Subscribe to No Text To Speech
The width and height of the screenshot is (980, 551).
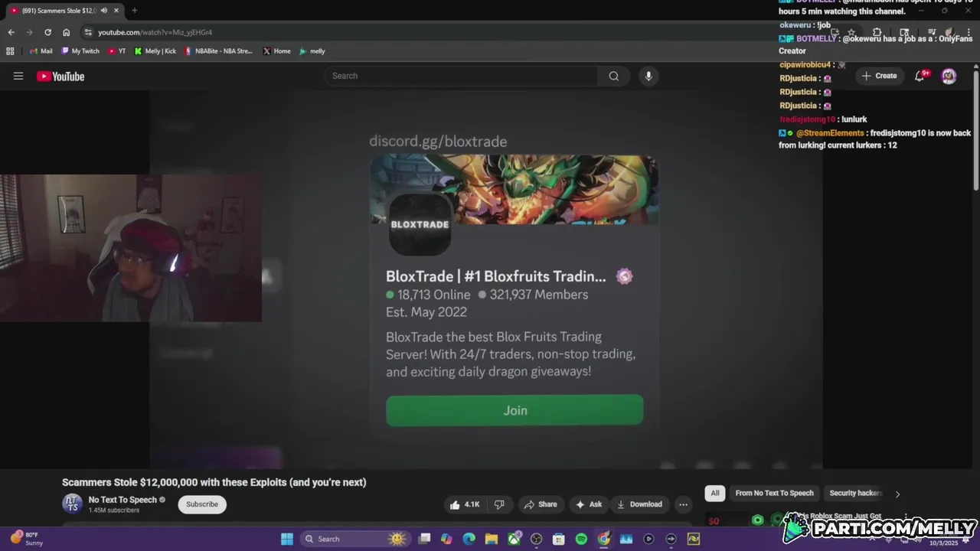pyautogui.click(x=202, y=504)
